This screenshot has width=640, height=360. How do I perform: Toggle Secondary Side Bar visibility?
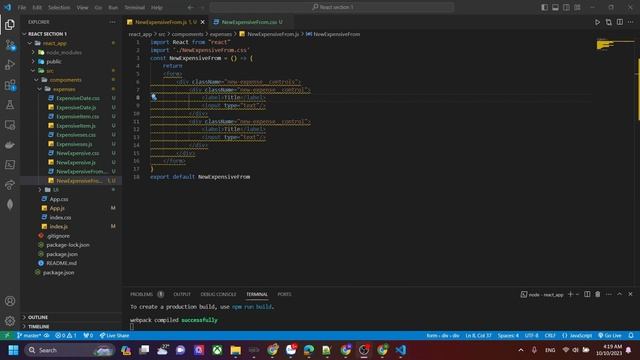(566, 7)
